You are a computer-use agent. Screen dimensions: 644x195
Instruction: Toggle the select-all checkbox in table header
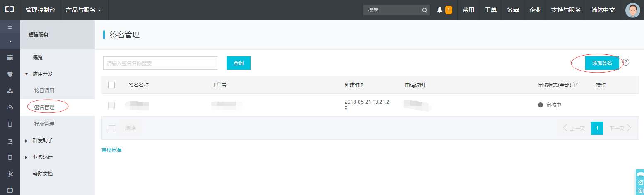point(111,85)
